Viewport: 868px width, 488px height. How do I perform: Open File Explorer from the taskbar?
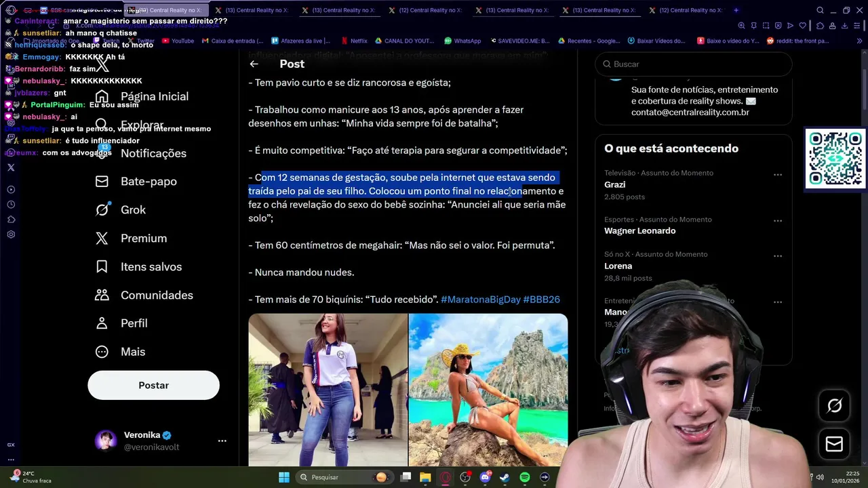(x=425, y=477)
